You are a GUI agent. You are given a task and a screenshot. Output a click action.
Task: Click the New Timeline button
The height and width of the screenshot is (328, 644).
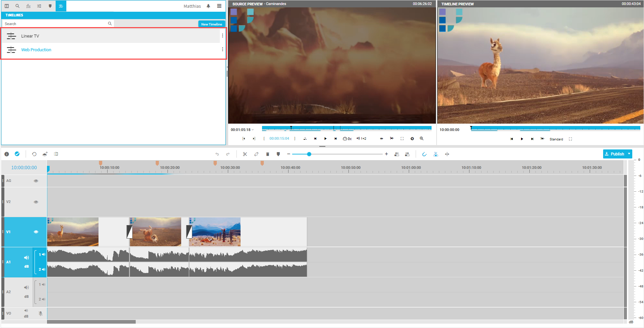point(211,24)
